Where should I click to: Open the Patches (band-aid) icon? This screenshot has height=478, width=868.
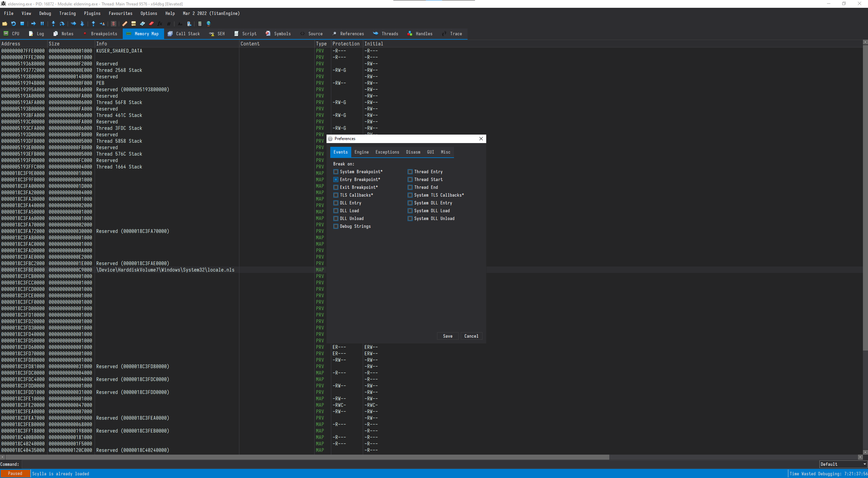tap(124, 24)
